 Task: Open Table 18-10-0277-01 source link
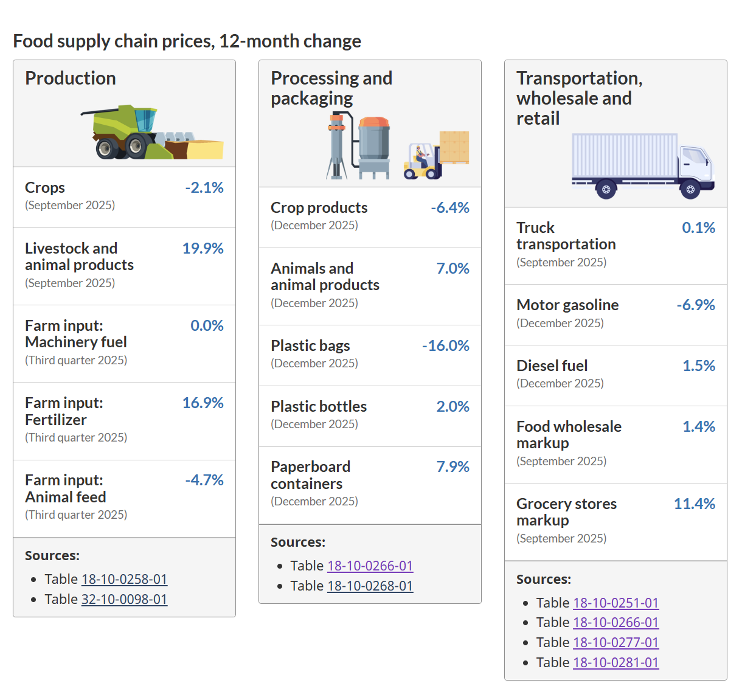click(615, 642)
